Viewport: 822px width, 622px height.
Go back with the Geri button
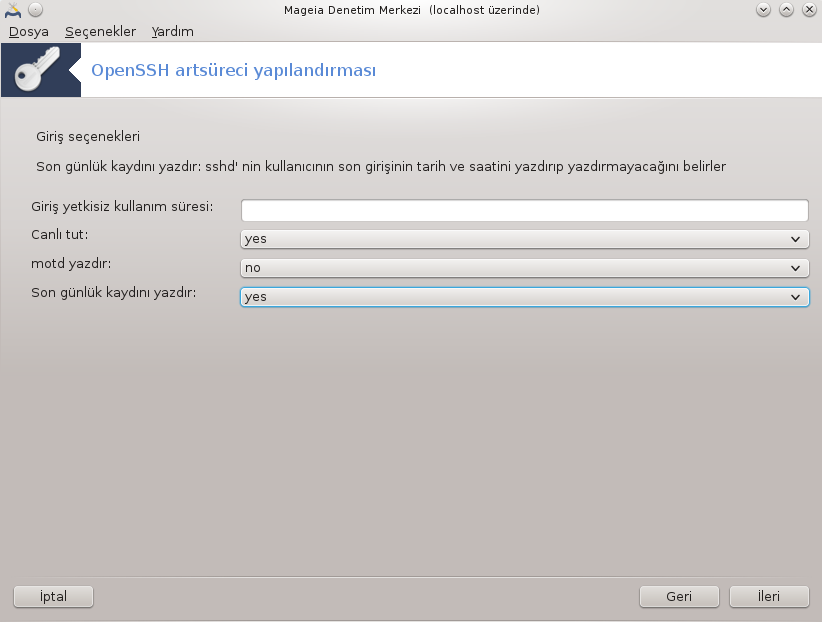[679, 597]
